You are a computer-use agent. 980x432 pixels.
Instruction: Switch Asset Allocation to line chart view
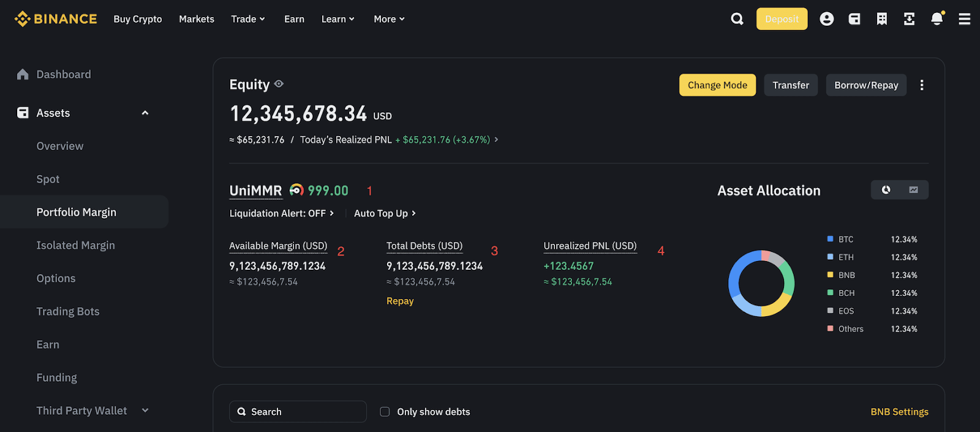(913, 190)
